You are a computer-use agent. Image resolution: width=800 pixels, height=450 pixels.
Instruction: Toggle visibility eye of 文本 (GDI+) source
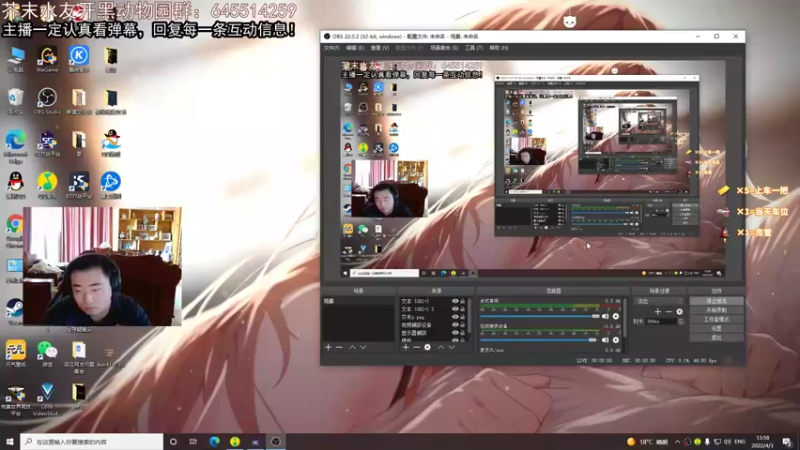tap(455, 301)
